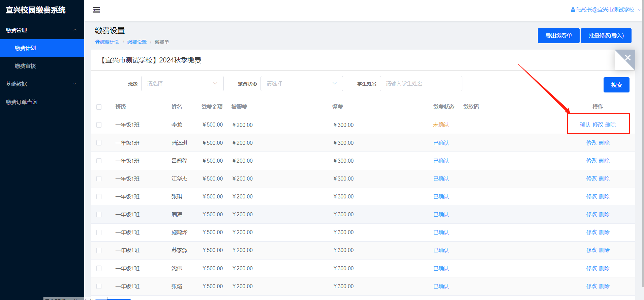Click the 已确认 status of 陆泽琪
Viewport: 644px width, 300px height.
[x=441, y=143]
